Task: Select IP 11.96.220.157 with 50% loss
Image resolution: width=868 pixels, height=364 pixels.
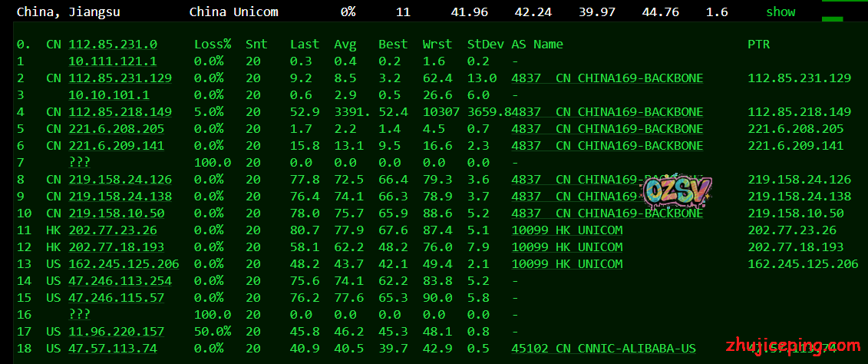Action: coord(117,332)
